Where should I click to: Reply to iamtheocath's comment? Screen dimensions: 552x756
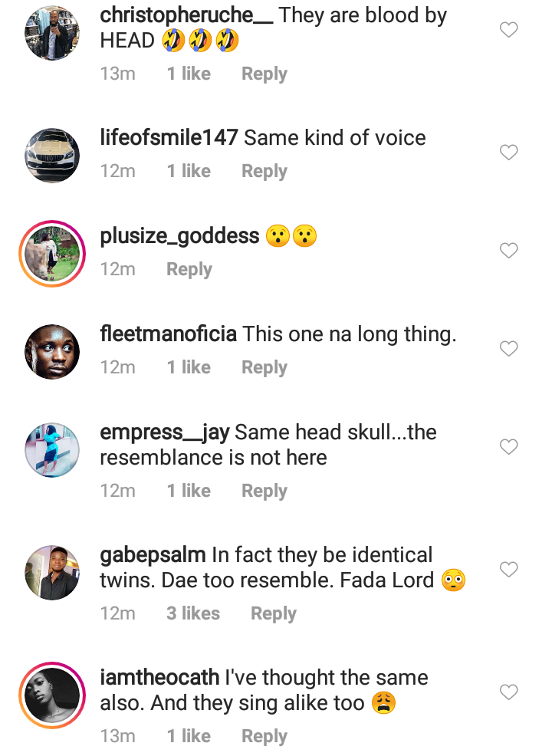coord(264,736)
